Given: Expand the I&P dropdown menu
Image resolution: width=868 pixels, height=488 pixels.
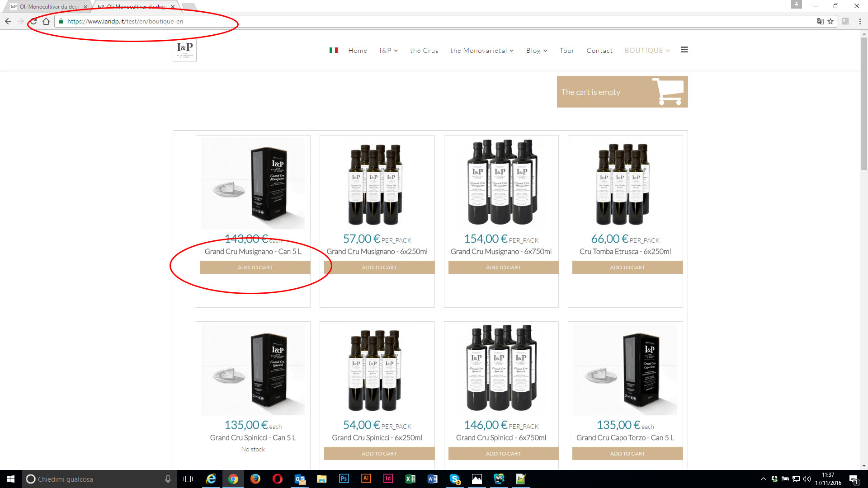Looking at the screenshot, I should tap(388, 51).
